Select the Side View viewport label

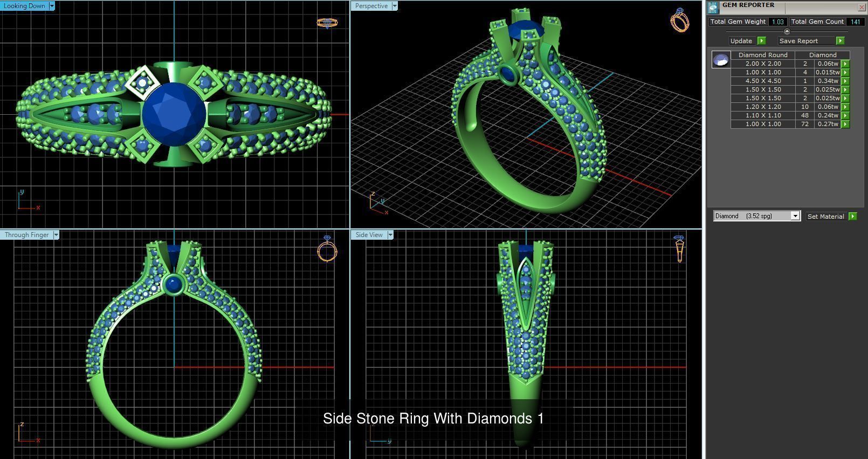[x=369, y=235]
